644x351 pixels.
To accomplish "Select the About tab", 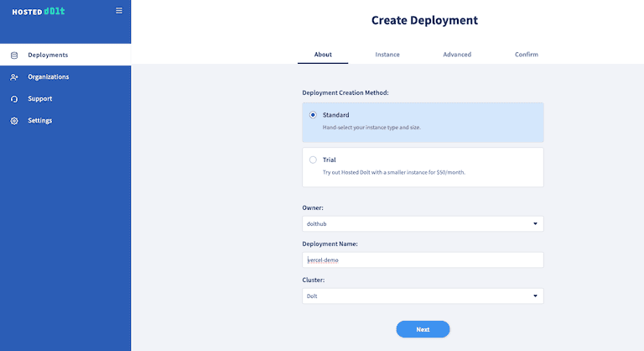I will pos(323,55).
